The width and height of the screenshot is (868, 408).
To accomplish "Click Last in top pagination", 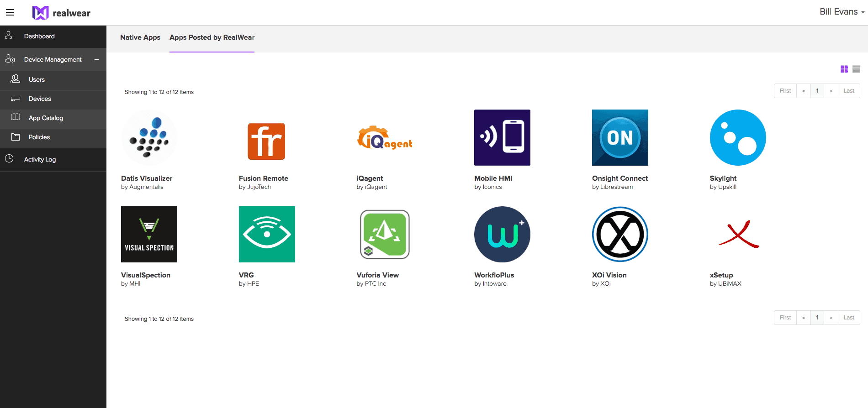I will click(849, 91).
